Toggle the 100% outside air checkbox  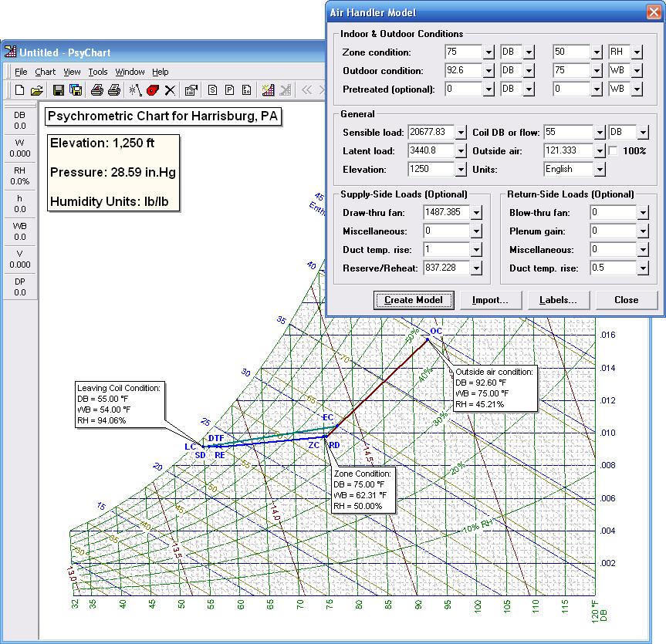click(613, 150)
